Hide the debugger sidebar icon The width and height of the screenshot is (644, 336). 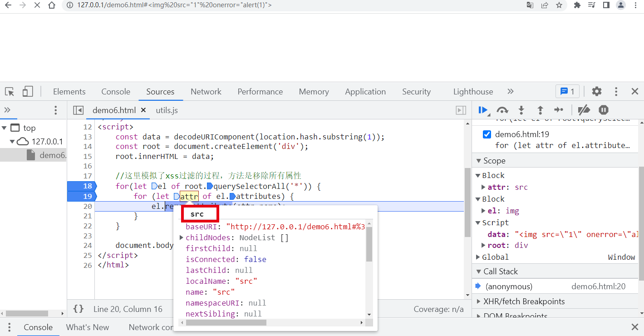[461, 110]
